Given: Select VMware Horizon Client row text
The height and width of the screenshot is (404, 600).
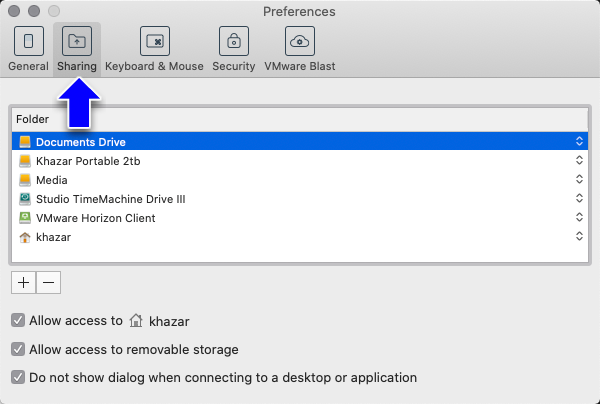Looking at the screenshot, I should [96, 218].
